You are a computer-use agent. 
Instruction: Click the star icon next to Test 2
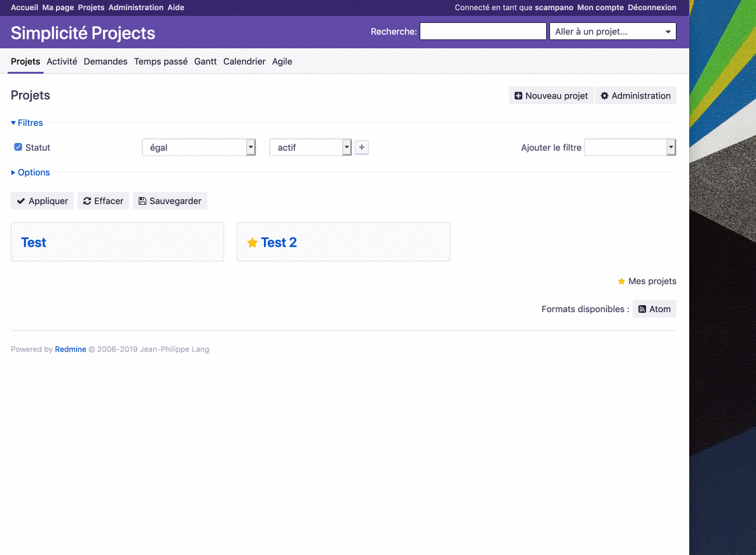coord(252,242)
